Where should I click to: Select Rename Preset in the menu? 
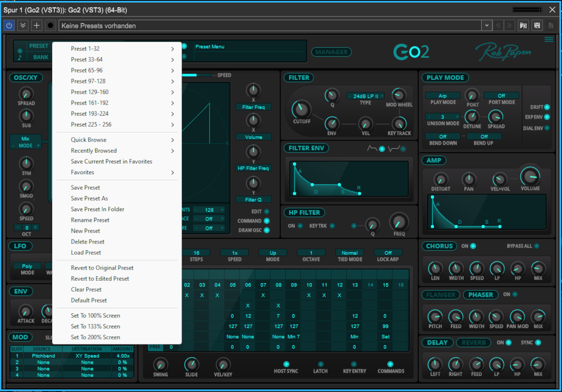[117, 220]
